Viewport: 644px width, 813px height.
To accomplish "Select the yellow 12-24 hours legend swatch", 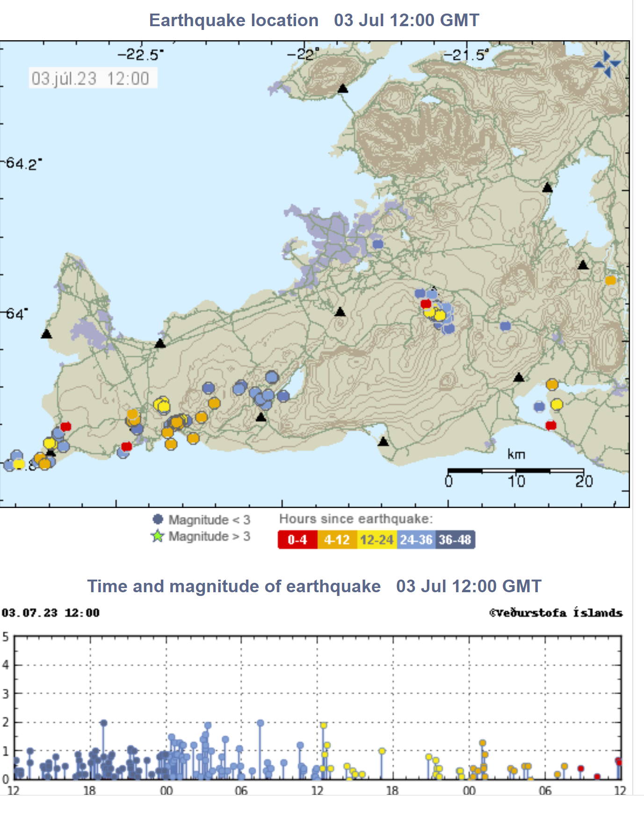I will (377, 539).
